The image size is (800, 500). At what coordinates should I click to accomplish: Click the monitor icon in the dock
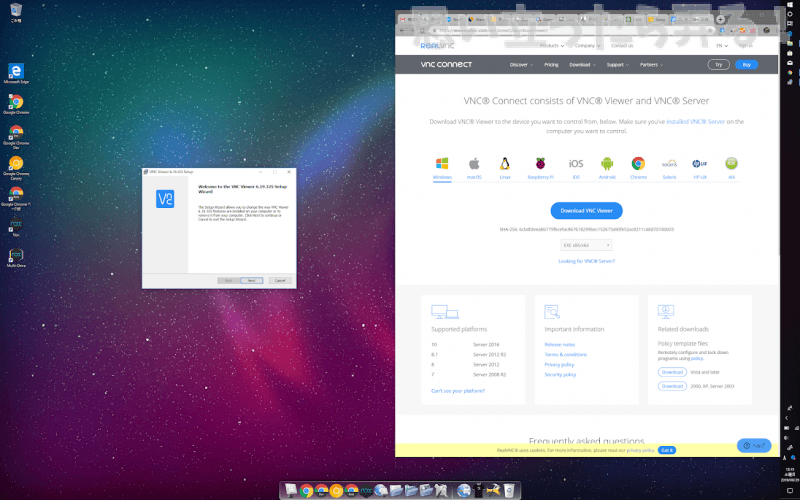click(x=291, y=491)
